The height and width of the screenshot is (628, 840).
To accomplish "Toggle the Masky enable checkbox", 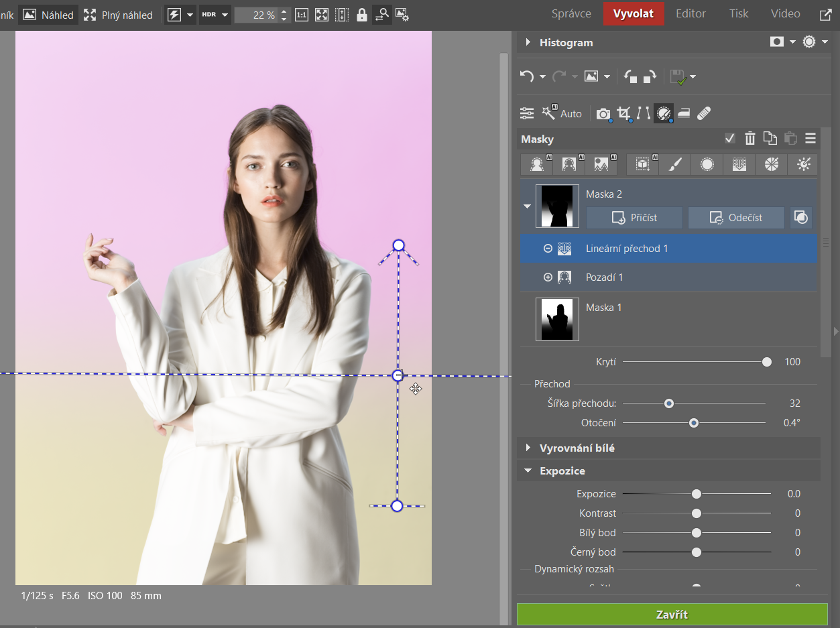I will pyautogui.click(x=730, y=139).
